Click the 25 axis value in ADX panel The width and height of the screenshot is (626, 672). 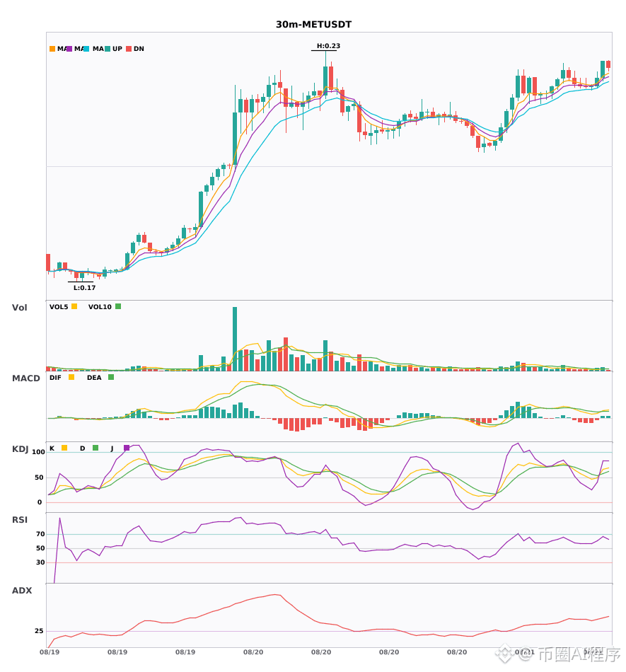coord(39,631)
